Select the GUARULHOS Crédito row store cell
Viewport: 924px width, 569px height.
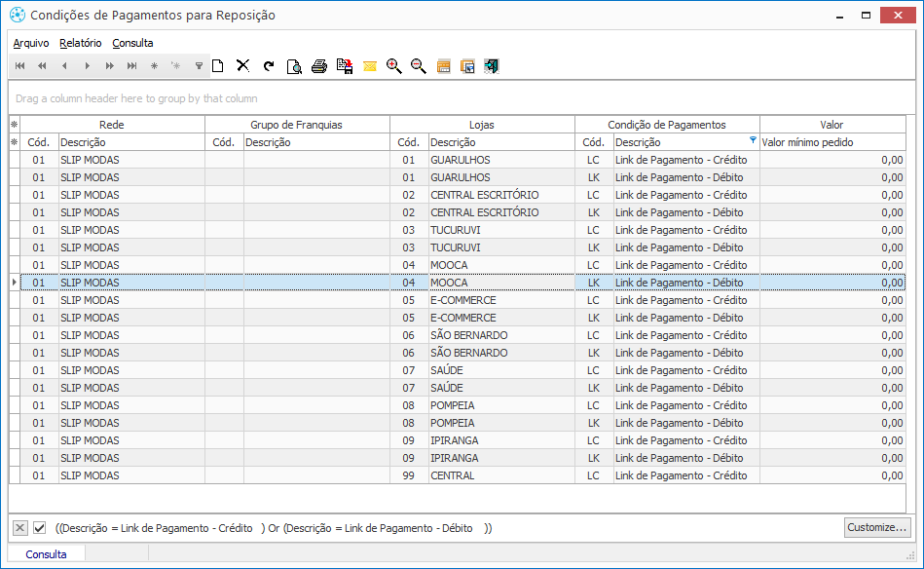point(500,160)
